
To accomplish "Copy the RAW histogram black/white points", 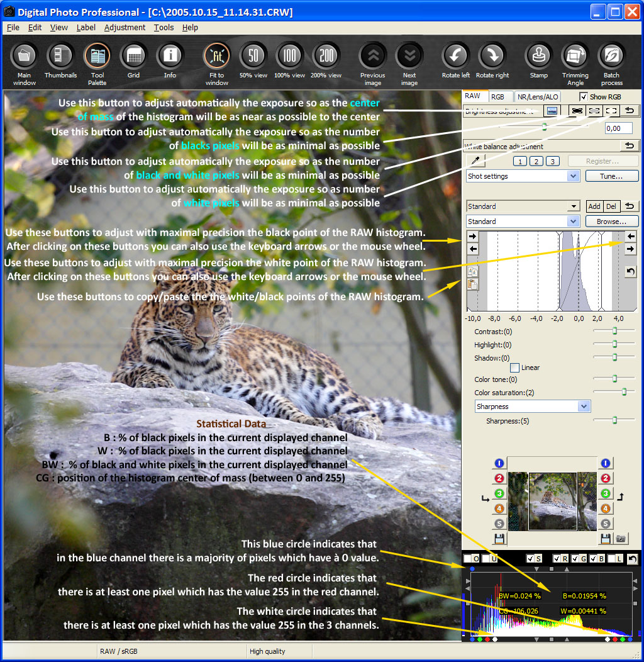I will coord(473,272).
